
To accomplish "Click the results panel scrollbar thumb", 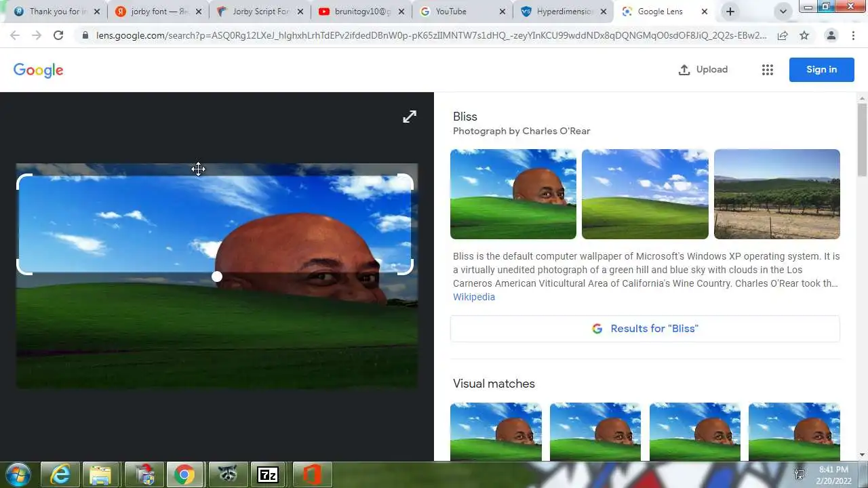I will (862, 140).
